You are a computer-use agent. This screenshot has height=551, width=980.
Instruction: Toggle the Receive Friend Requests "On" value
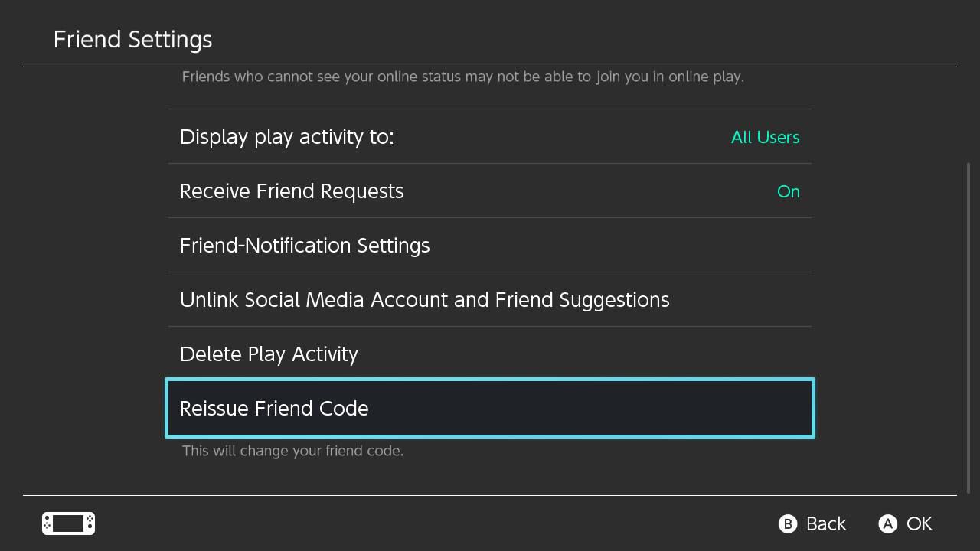[788, 191]
